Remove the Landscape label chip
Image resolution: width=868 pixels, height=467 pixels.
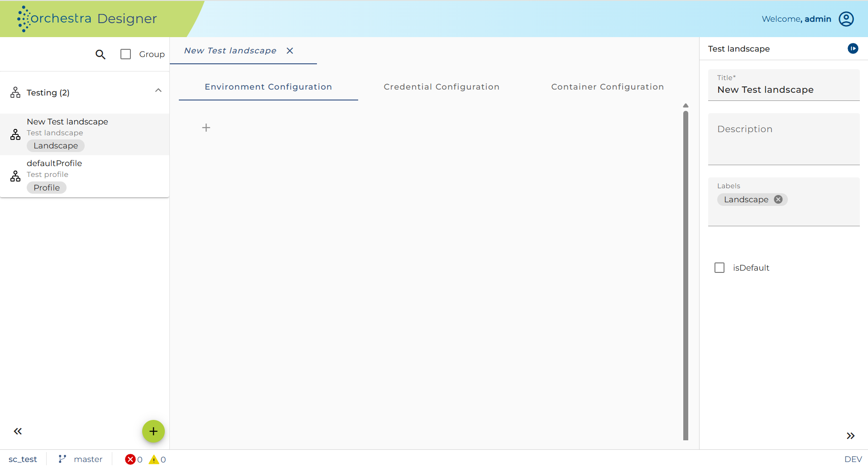click(x=778, y=200)
